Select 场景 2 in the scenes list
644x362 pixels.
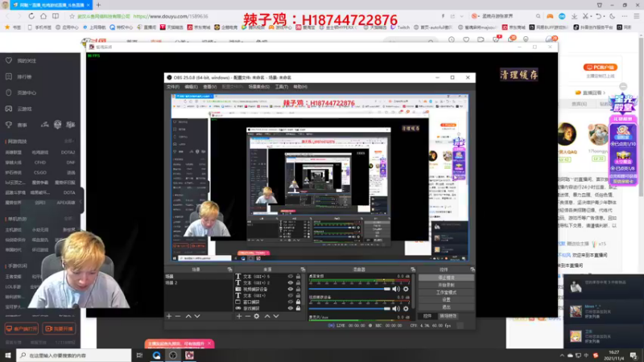[198, 283]
